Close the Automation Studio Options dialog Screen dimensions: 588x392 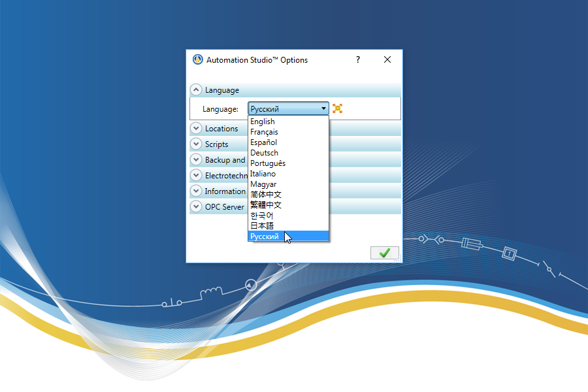click(387, 59)
